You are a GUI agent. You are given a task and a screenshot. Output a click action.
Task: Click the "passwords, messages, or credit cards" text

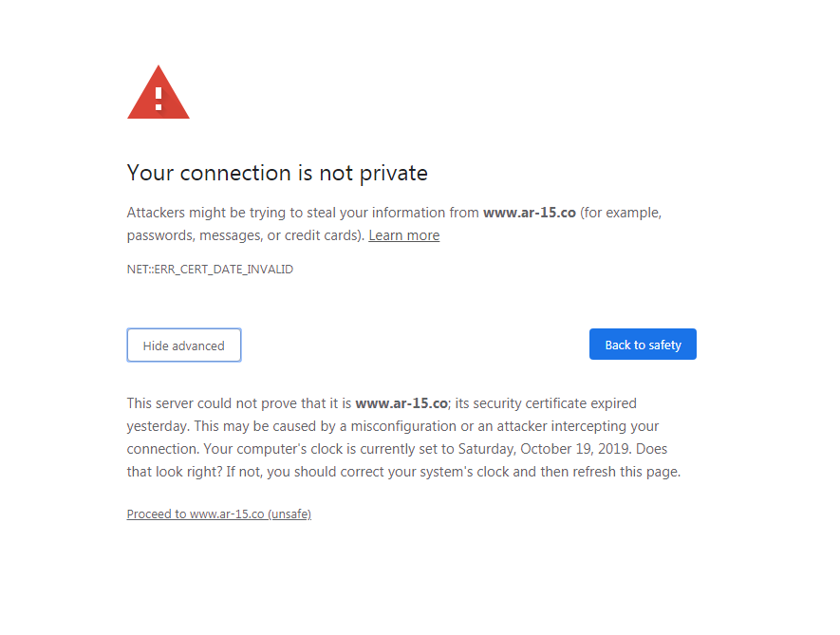point(243,235)
